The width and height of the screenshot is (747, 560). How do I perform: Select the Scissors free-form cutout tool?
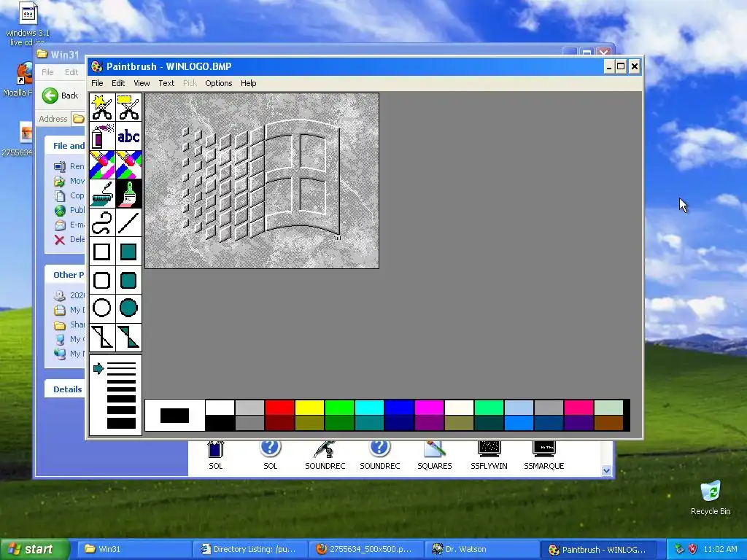pyautogui.click(x=102, y=108)
